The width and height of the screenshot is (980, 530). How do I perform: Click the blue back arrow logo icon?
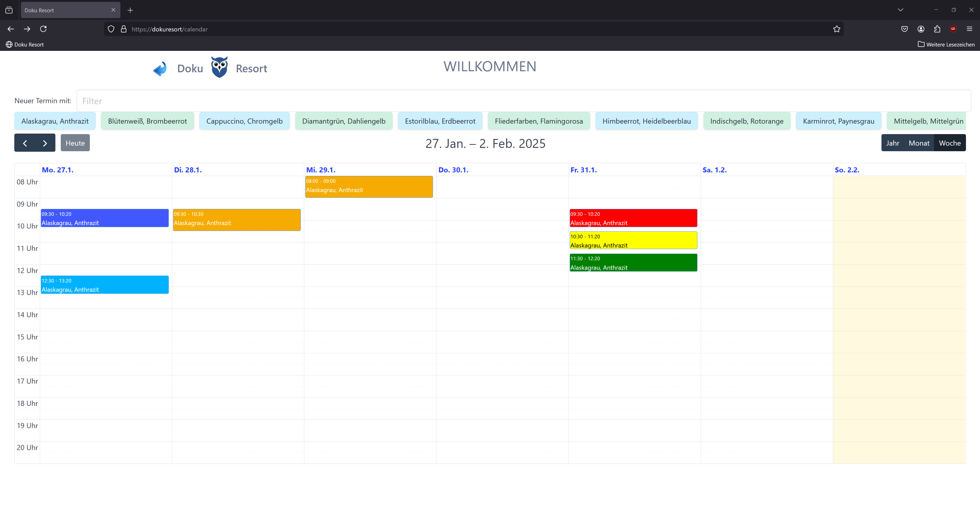(160, 68)
